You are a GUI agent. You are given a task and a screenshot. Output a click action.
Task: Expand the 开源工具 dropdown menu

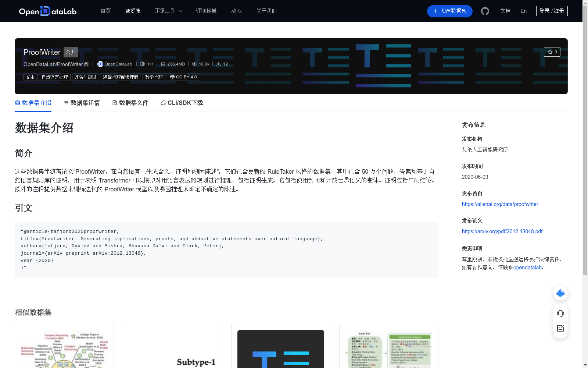[168, 11]
